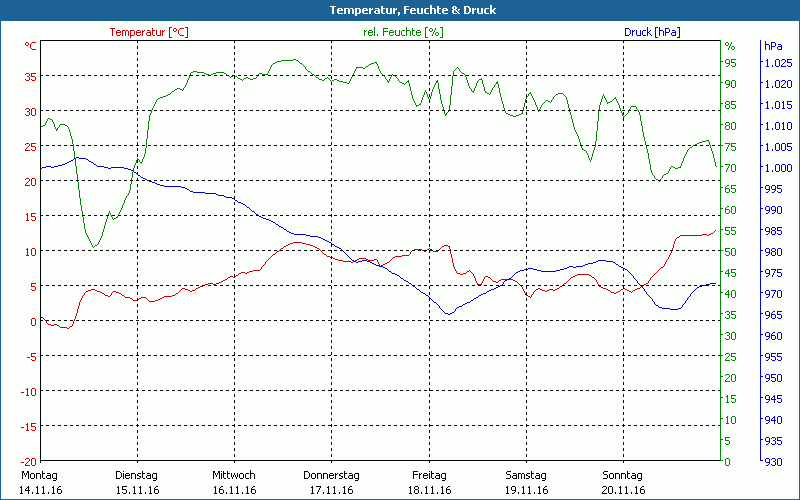Select the green 'rel. Feuchte [%]' legend label
800x500 pixels.
(403, 32)
